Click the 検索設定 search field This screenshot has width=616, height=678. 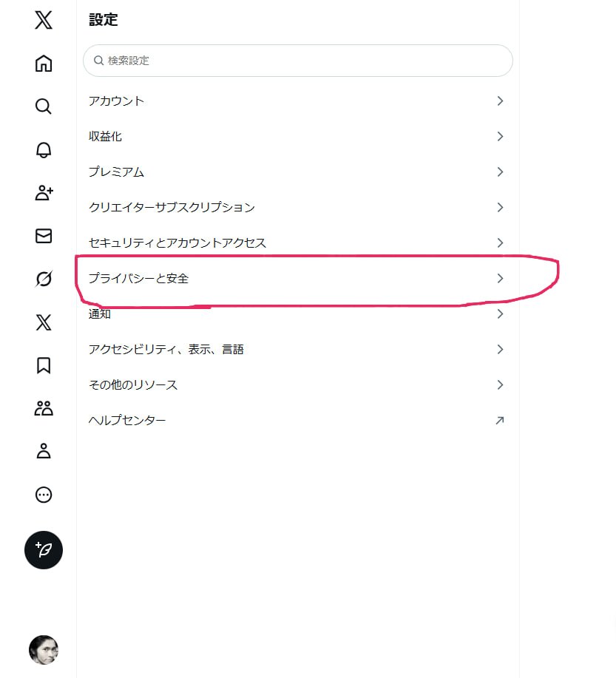click(x=298, y=61)
